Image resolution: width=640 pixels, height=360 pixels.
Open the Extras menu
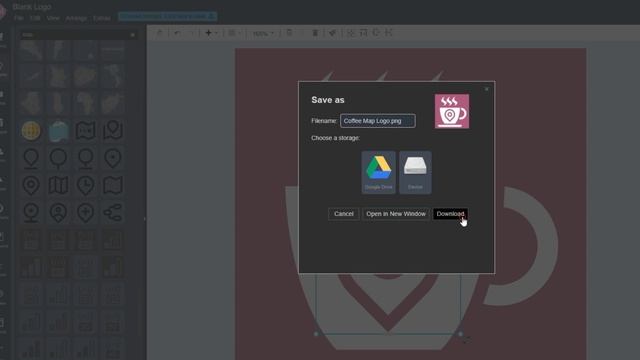pyautogui.click(x=102, y=18)
